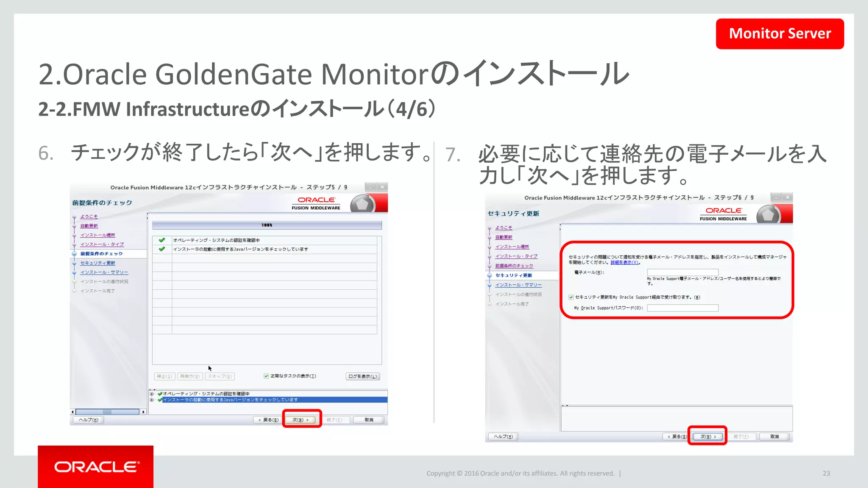Click 次(N) in step 5 installer window

click(300, 420)
